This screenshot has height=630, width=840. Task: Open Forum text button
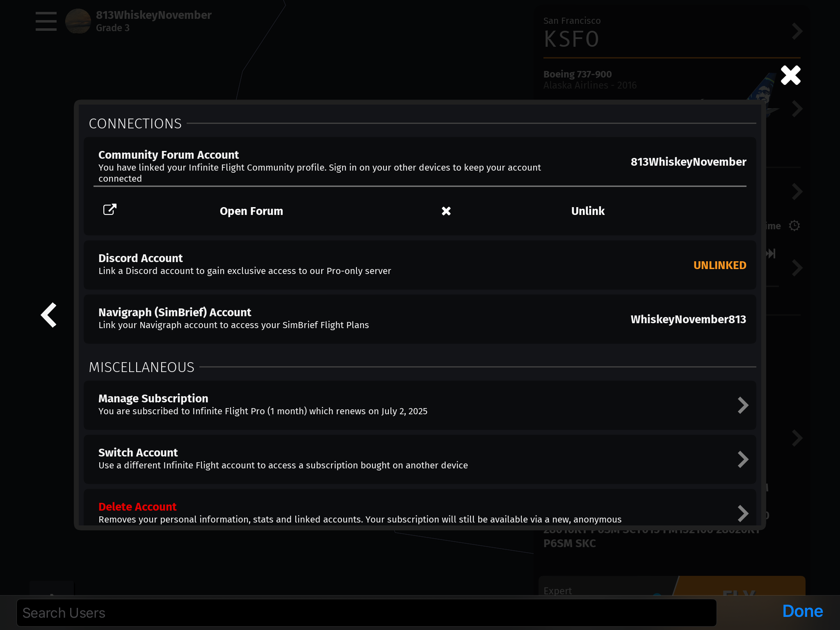coord(251,211)
